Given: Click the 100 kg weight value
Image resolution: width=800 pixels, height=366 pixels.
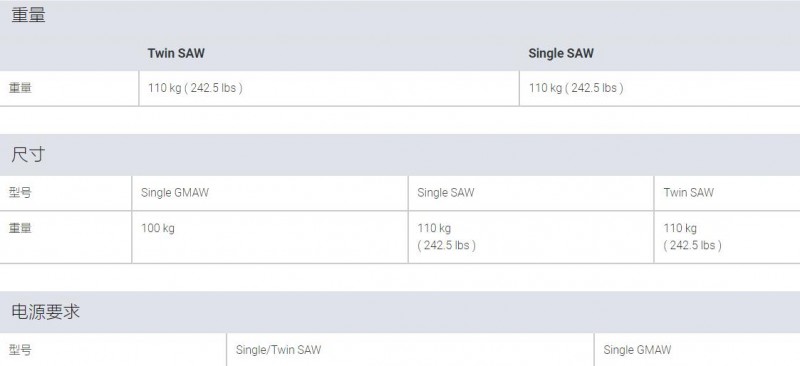Looking at the screenshot, I should pyautogui.click(x=158, y=228).
